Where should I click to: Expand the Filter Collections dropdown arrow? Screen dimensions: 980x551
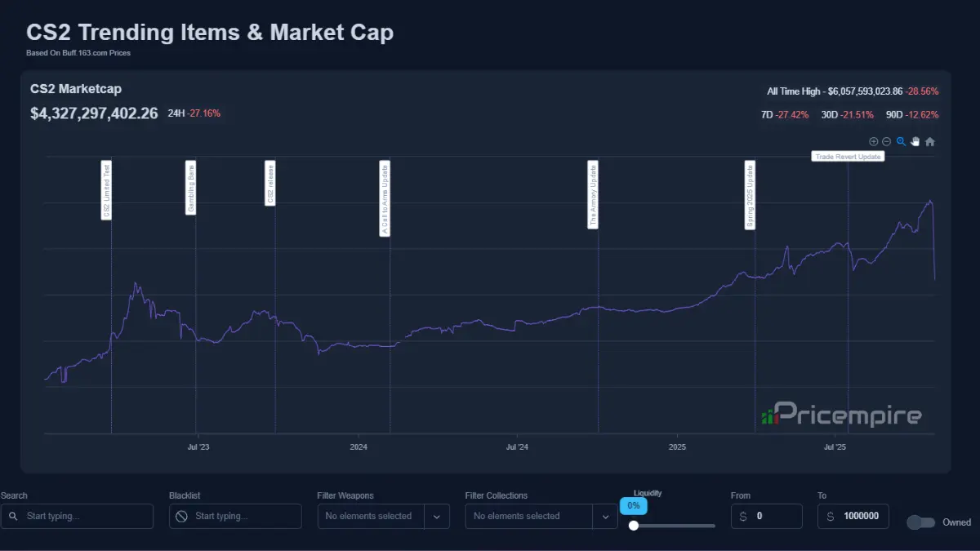(x=605, y=516)
